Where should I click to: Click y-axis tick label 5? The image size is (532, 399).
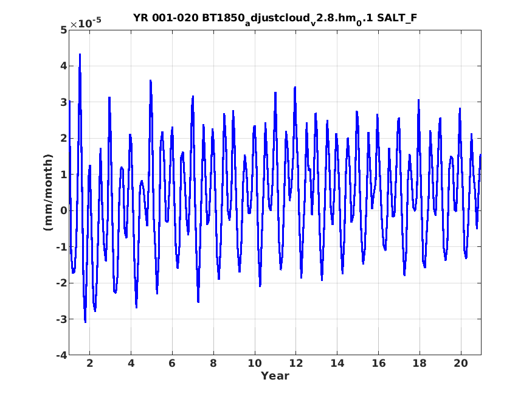[63, 30]
